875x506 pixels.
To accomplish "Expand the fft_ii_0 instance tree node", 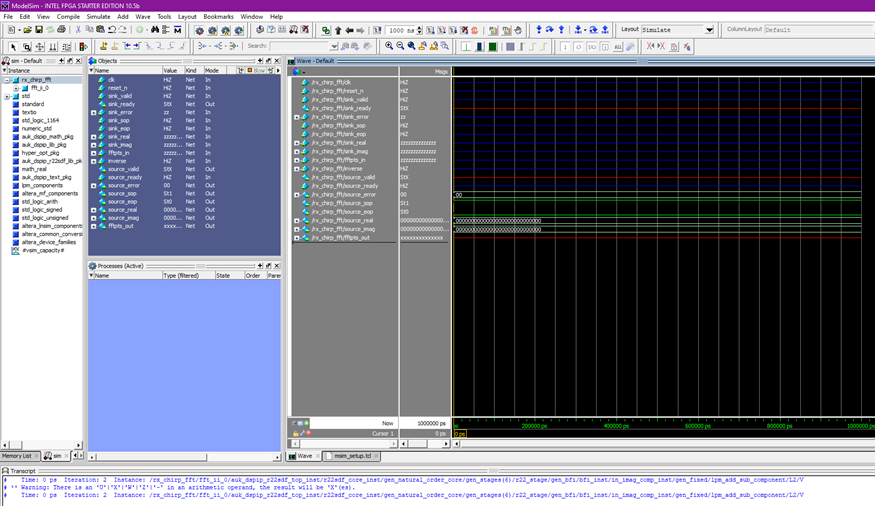I will click(15, 88).
